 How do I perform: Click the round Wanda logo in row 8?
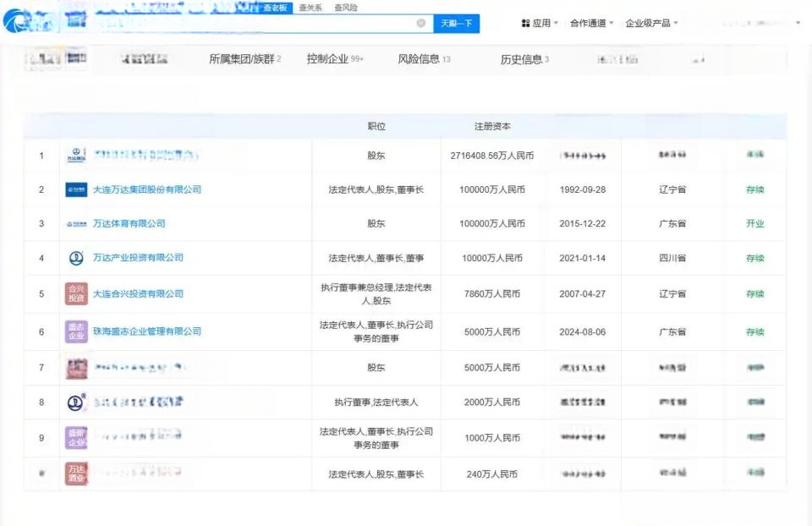(x=76, y=403)
